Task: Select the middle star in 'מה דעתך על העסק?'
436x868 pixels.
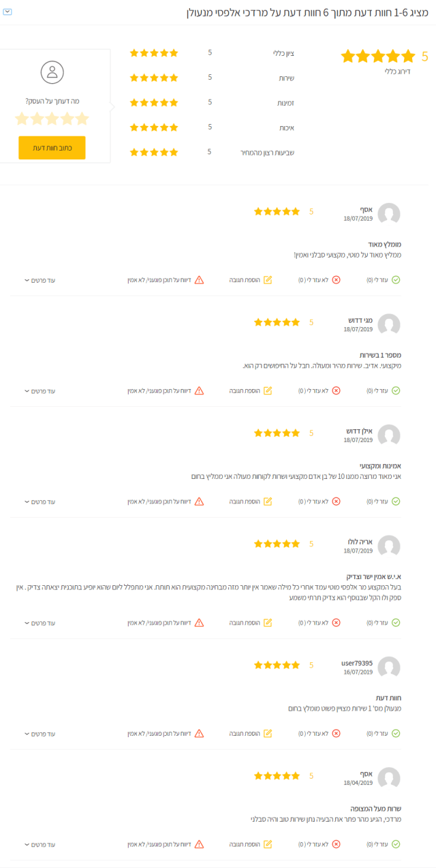Action: (52, 119)
